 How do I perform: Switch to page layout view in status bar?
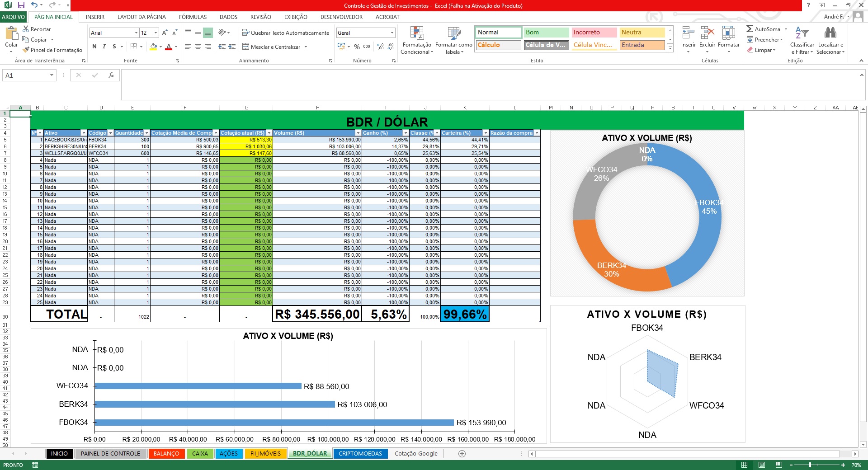762,465
